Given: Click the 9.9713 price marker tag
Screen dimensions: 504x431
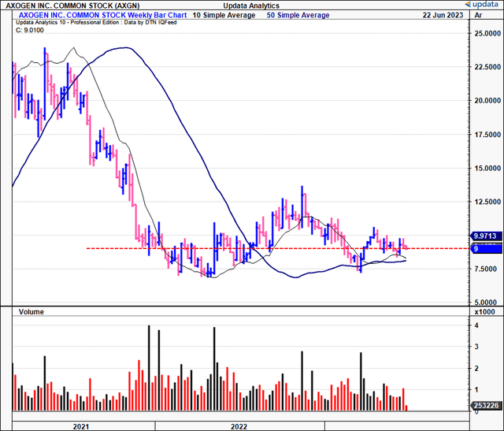Looking at the screenshot, I should (x=486, y=236).
